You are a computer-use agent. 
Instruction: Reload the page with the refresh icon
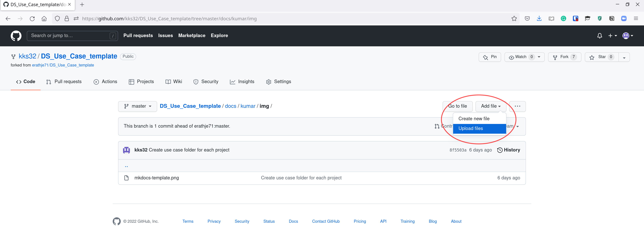(x=32, y=18)
